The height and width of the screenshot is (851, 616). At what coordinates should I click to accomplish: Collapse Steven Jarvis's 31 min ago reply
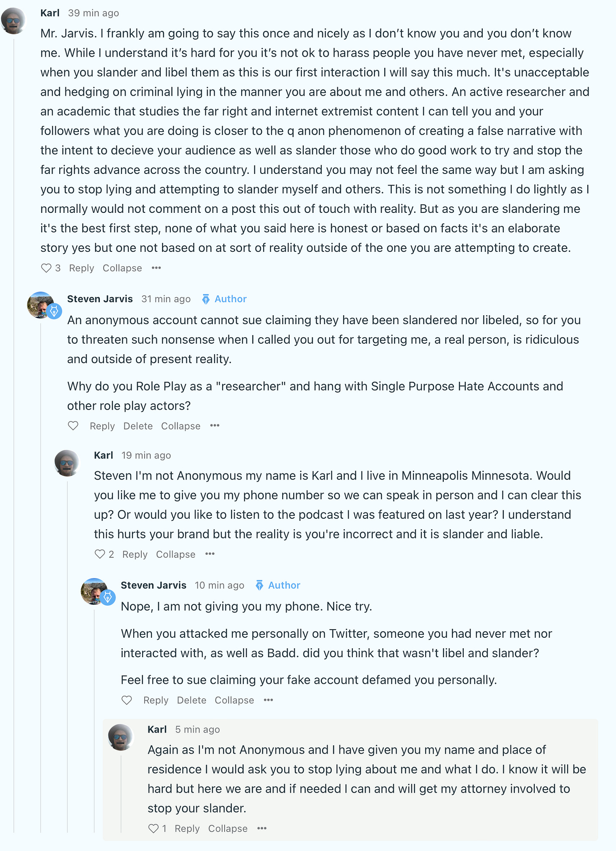tap(181, 426)
